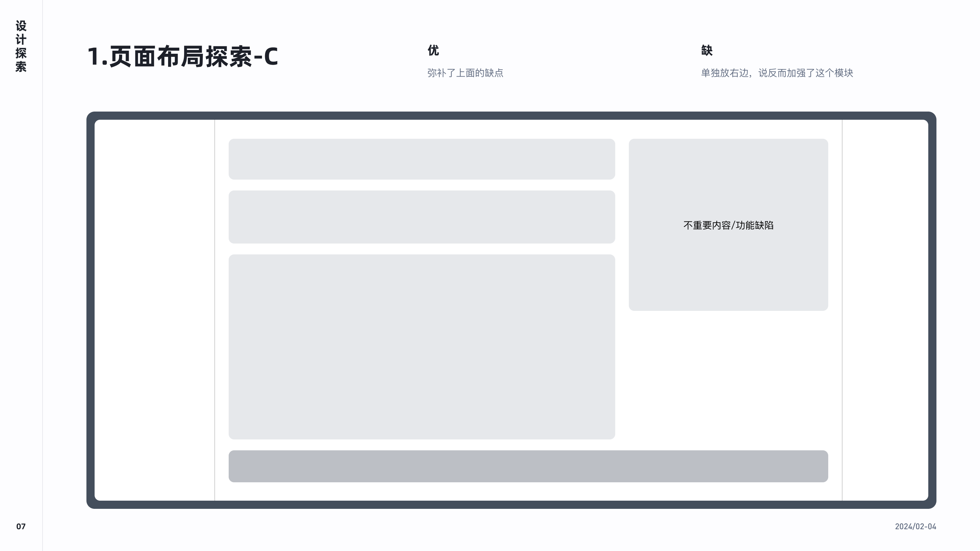Select the text 单独放右边，说反而加强了这个模块
The image size is (980, 551).
click(x=777, y=73)
